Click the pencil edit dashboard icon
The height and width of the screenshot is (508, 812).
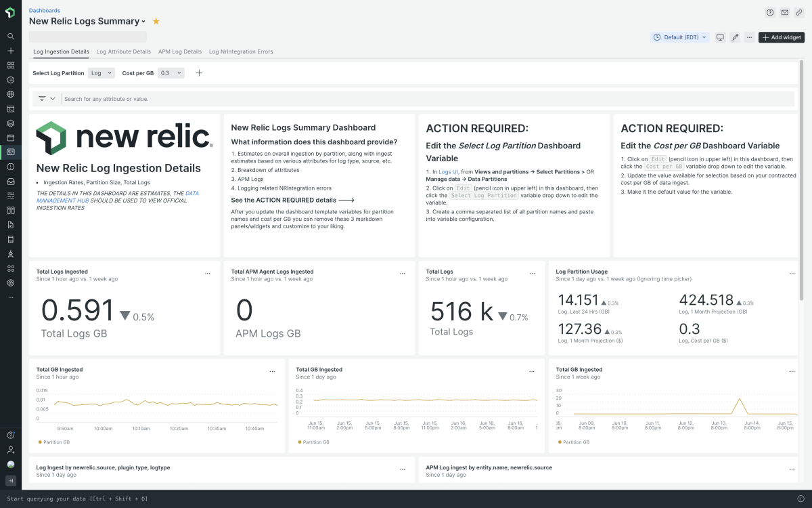coord(735,37)
